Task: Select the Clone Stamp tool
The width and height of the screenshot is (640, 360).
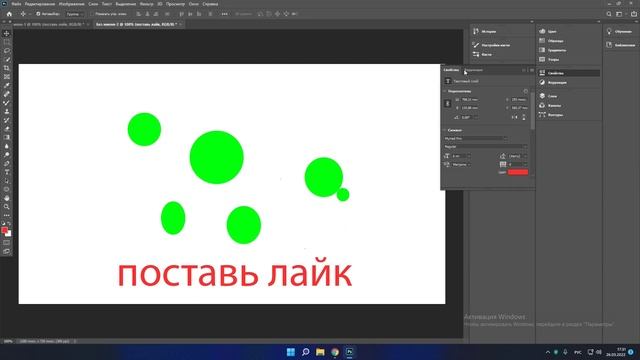Action: 7,111
